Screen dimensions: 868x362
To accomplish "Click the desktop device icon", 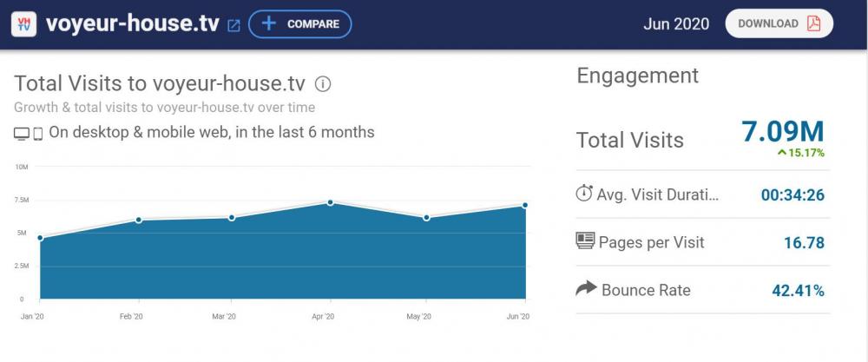I will tap(22, 134).
